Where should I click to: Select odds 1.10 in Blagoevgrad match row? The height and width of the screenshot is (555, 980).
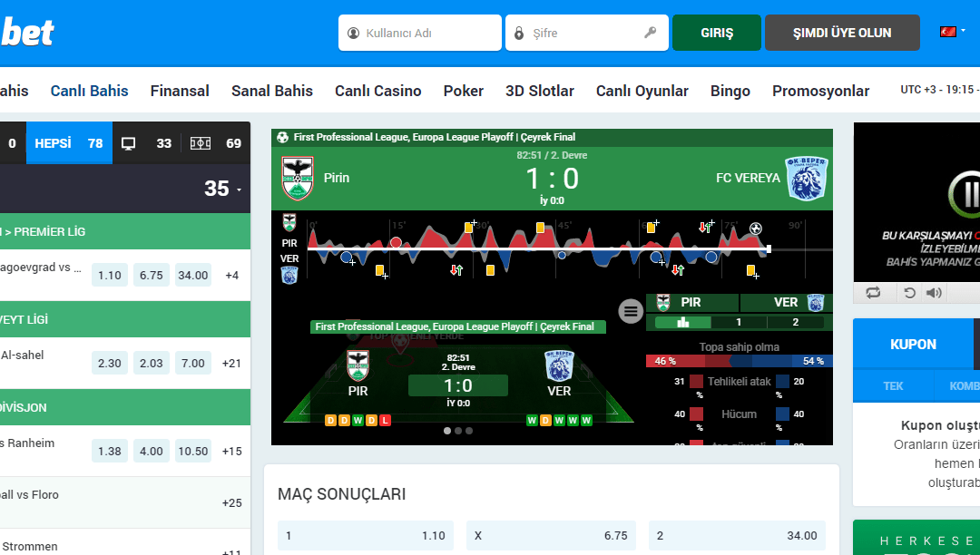110,276
